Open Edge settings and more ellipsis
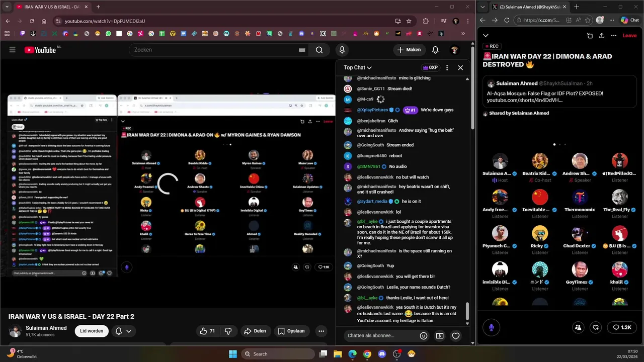644x362 pixels. [611, 20]
